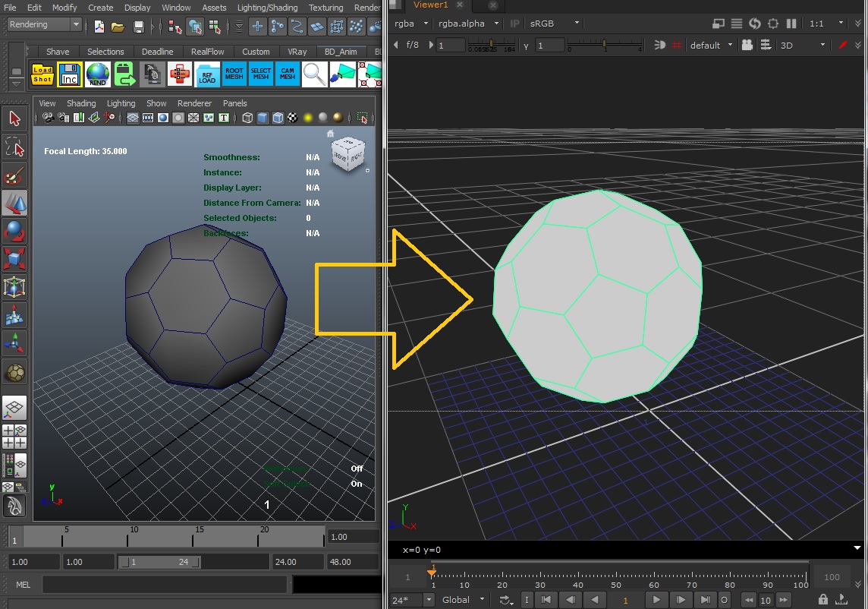Viewport: 868px width, 609px height.
Task: Click Maya's open scene folder icon
Action: (118, 26)
